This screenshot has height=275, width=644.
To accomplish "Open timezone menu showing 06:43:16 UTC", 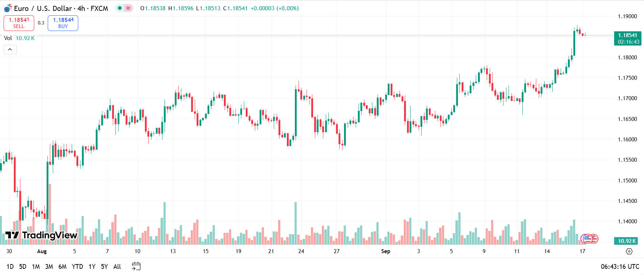I will click(620, 267).
